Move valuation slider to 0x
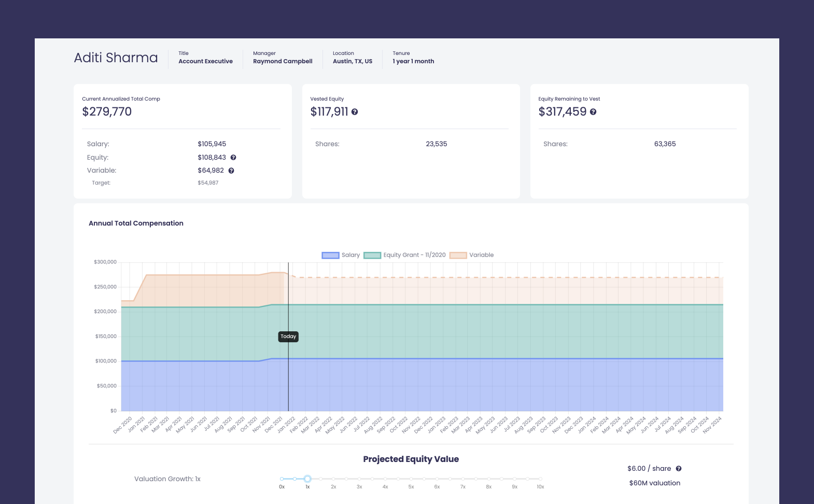814x504 pixels. pyautogui.click(x=282, y=479)
